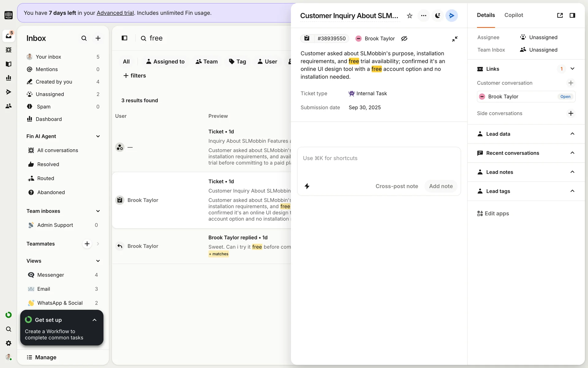Screen dimensions: 588x368
Task: Click the Add note button
Action: coord(441,186)
